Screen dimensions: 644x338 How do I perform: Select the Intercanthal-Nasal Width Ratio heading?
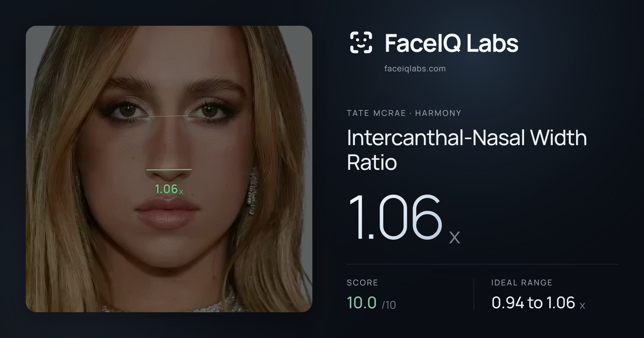tap(467, 150)
